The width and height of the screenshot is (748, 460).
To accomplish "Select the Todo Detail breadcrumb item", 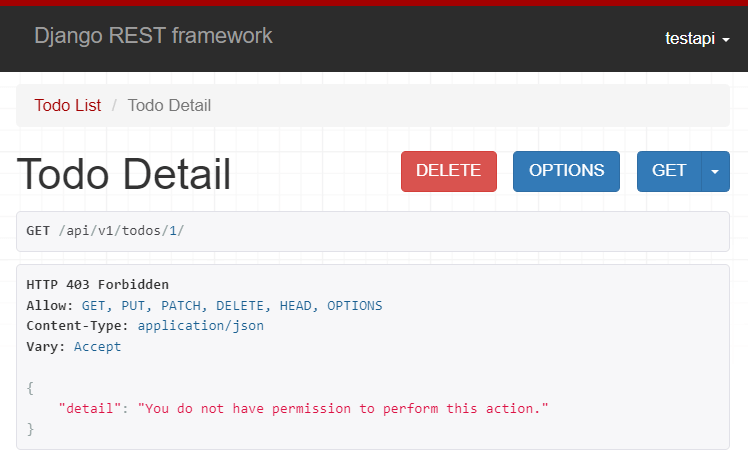I will point(169,105).
